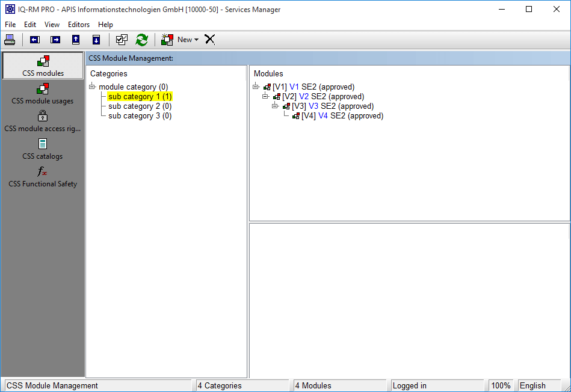The width and height of the screenshot is (571, 392).
Task: Click the Categories panel heading
Action: [108, 73]
